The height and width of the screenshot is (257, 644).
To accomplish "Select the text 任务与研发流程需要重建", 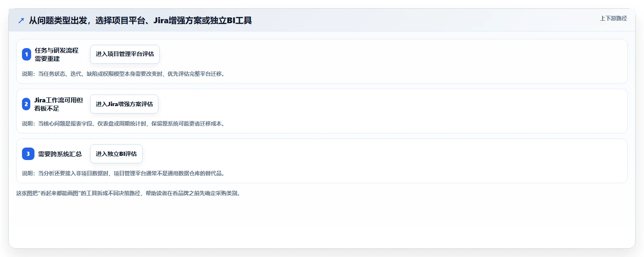I will pyautogui.click(x=57, y=54).
